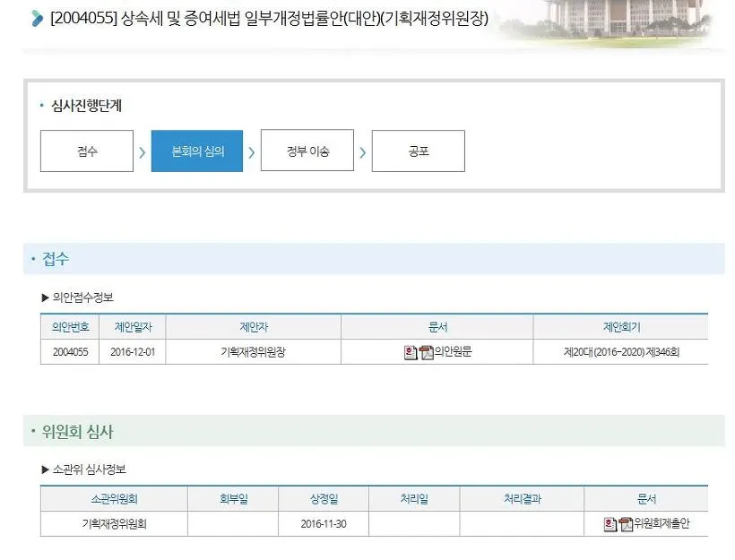Click the 처리일 column header
The image size is (735, 560).
[414, 498]
